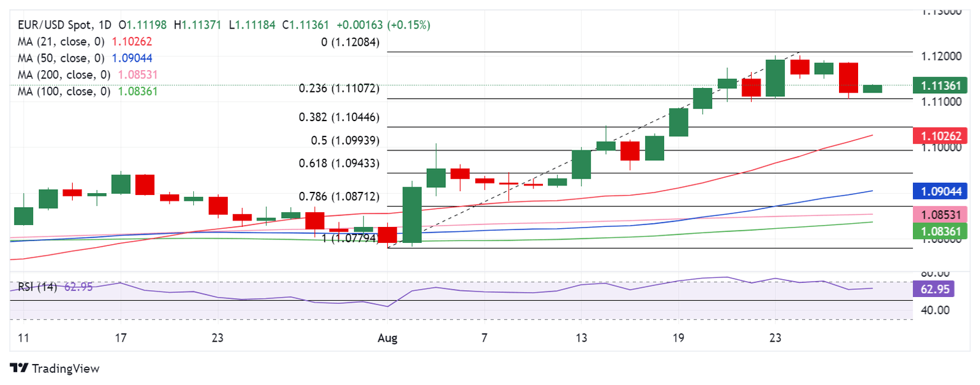This screenshot has width=980, height=385.
Task: Click the Aug date axis label
Action: pyautogui.click(x=387, y=338)
